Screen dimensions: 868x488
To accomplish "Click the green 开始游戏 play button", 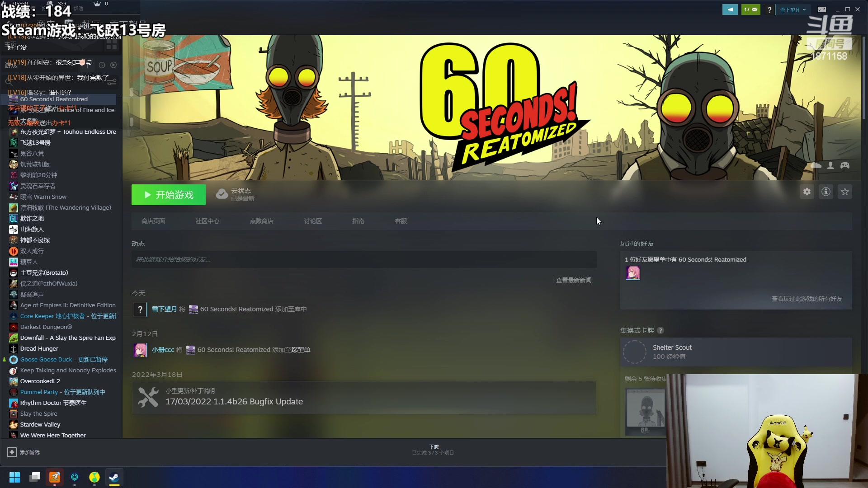I will (x=169, y=195).
